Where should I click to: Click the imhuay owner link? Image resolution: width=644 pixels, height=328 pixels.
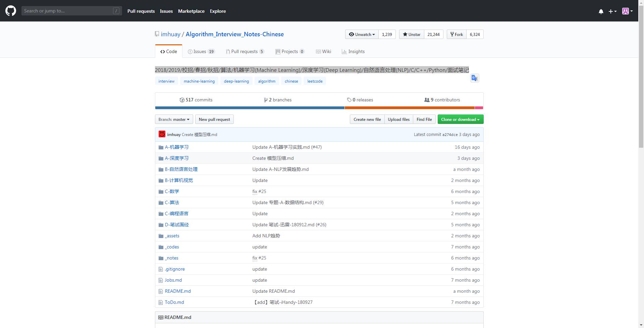(170, 34)
